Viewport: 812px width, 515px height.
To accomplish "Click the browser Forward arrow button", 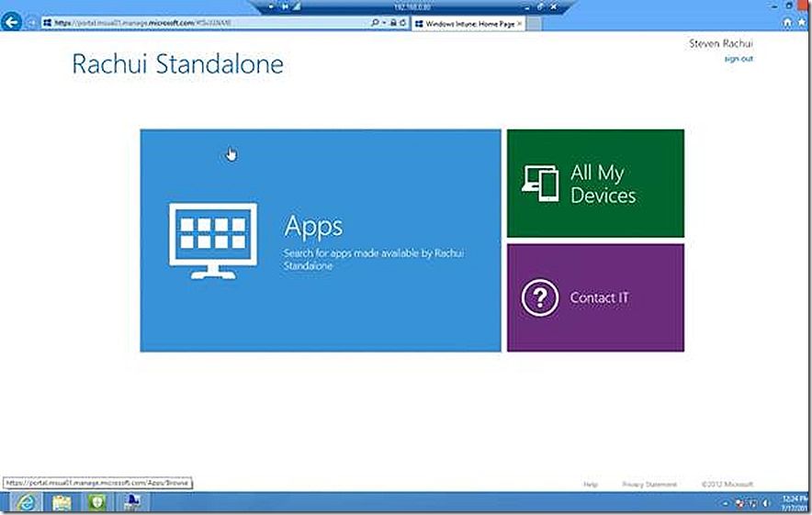I will point(30,23).
